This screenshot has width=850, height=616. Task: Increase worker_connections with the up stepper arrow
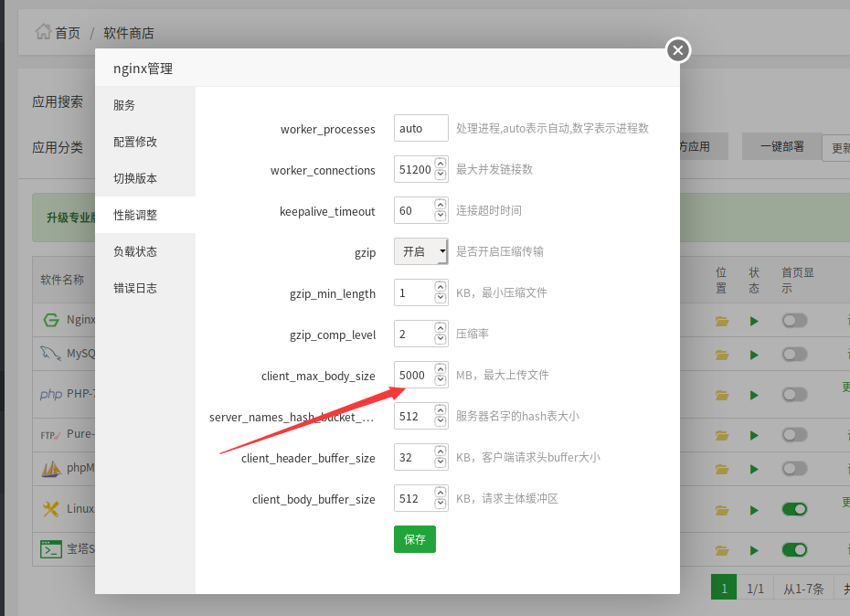tap(441, 165)
